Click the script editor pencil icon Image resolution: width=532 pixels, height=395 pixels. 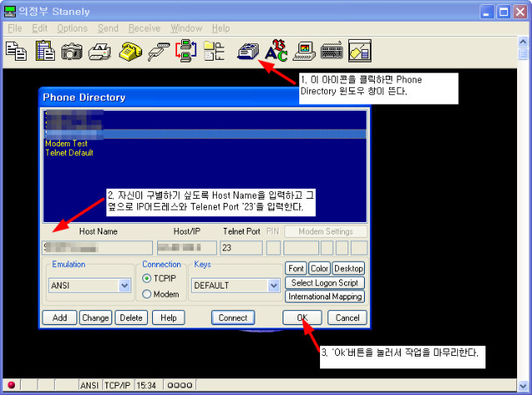(x=360, y=51)
